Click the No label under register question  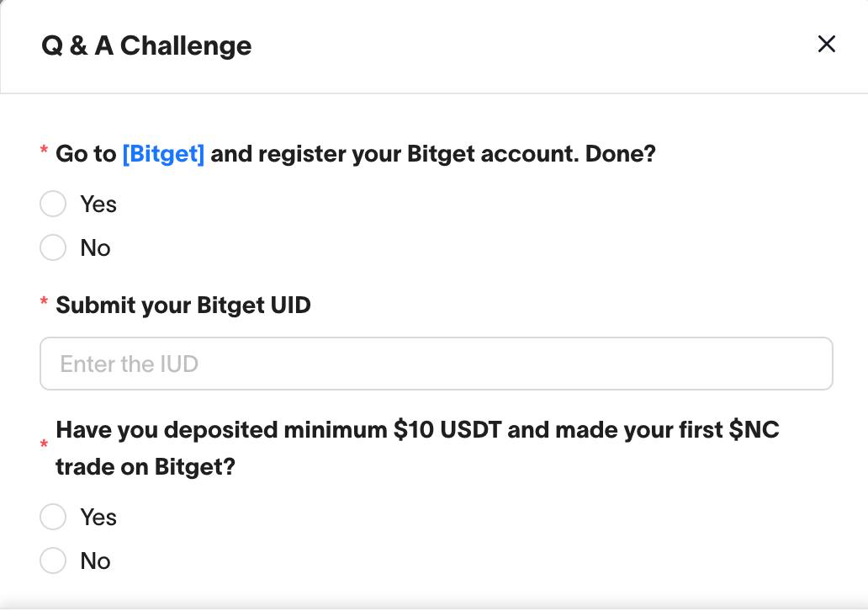pyautogui.click(x=95, y=247)
